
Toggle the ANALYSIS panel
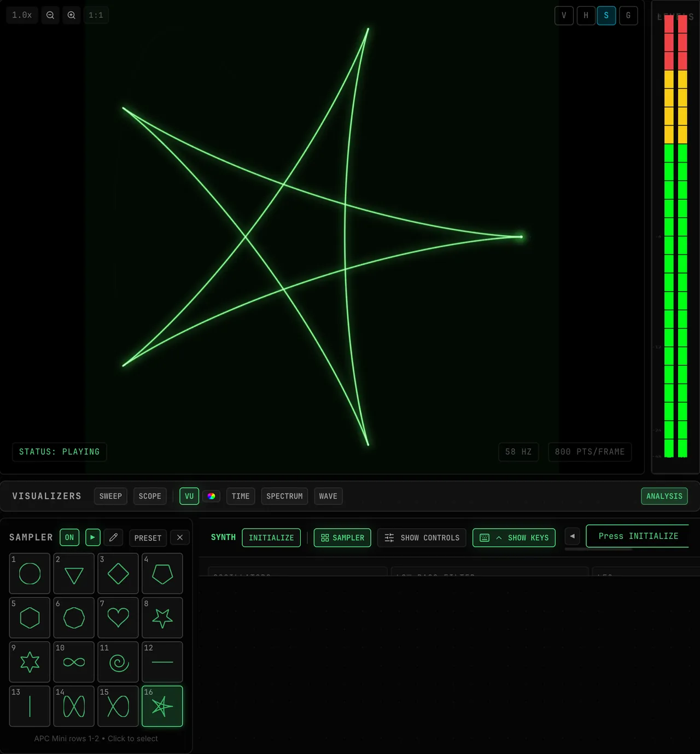(x=664, y=496)
